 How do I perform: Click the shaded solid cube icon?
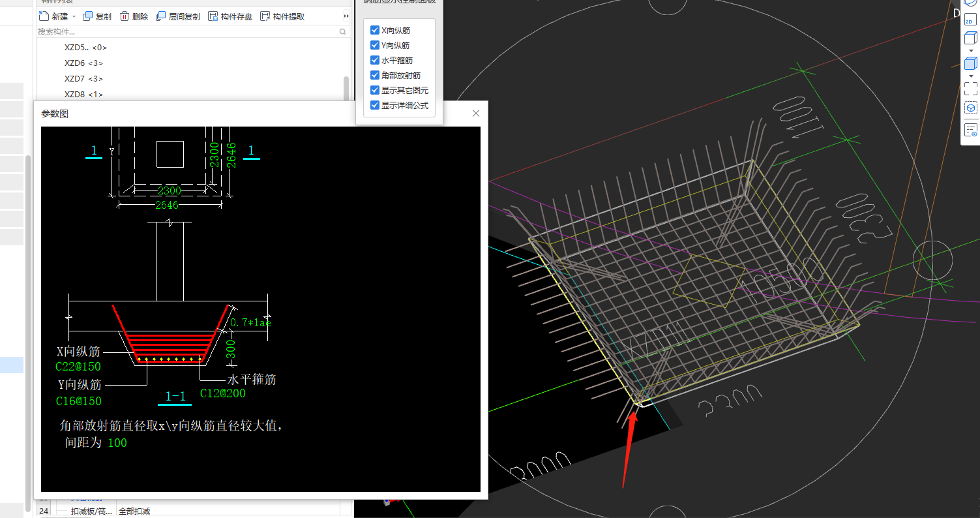[970, 63]
